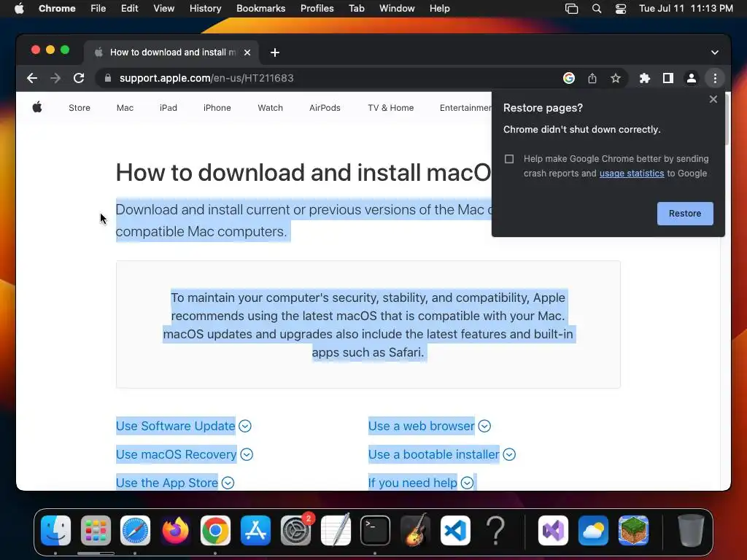Launch GarageBand from the Dock
This screenshot has height=560, width=747.
[415, 531]
